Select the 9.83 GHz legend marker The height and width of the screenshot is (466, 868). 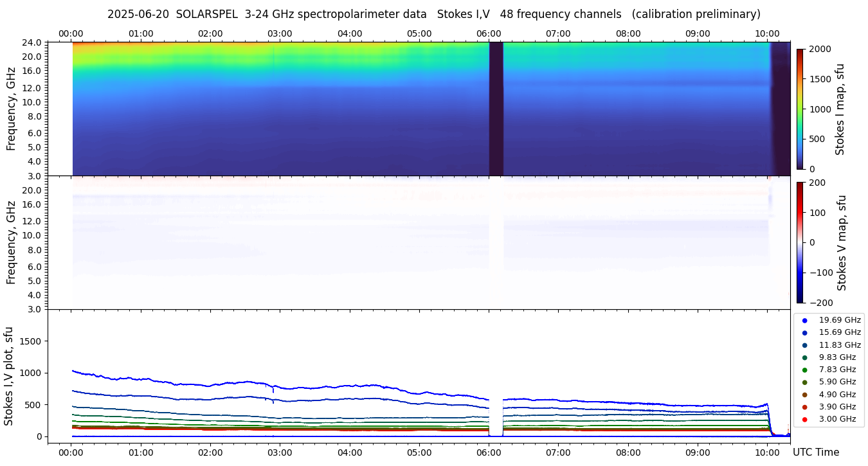804,357
